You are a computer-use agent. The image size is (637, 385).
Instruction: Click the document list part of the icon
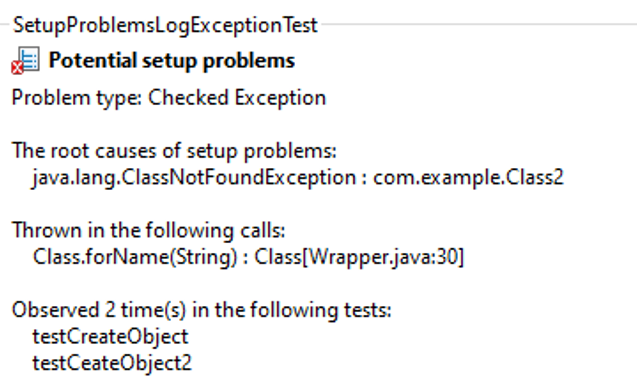coord(29,58)
